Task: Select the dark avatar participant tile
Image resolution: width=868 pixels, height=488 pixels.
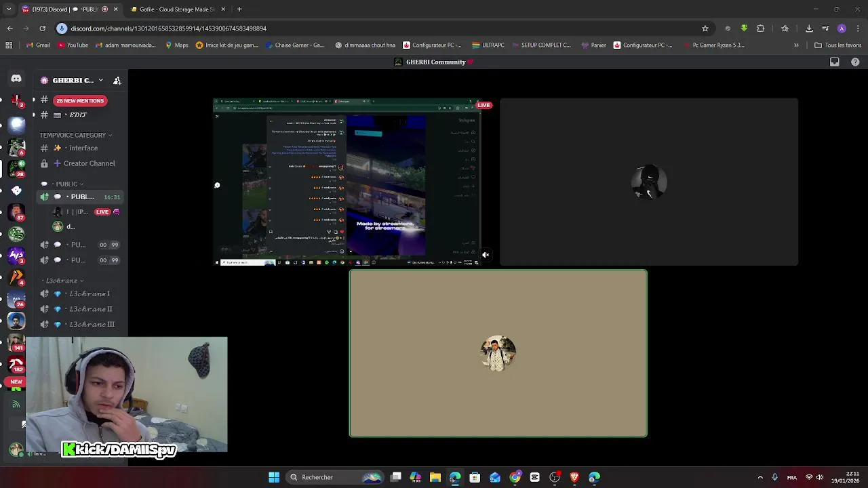Action: [x=649, y=182]
